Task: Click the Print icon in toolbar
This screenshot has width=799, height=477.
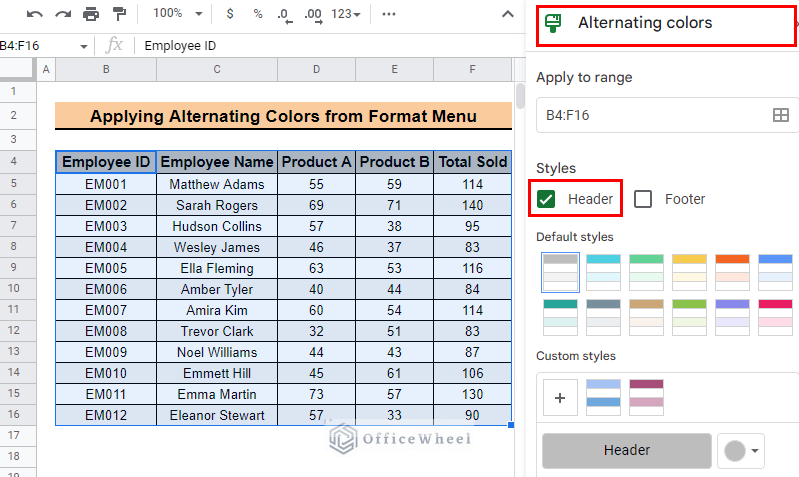Action: tap(91, 14)
